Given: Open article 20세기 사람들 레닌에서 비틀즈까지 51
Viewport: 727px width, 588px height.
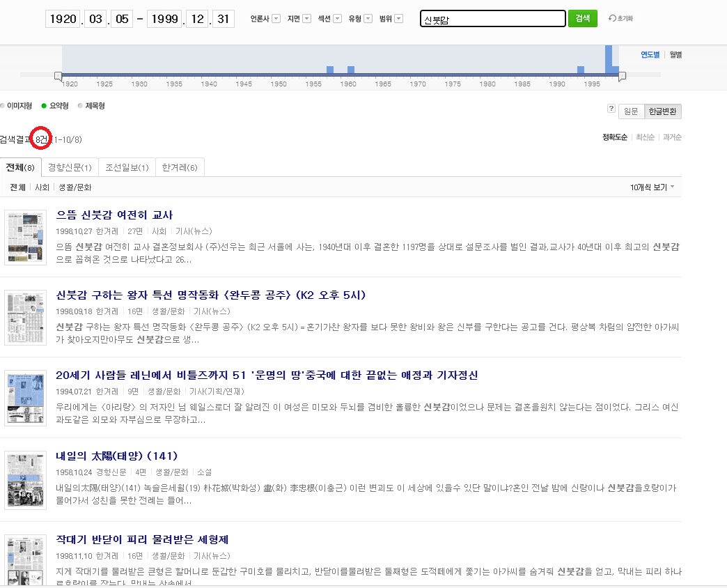Looking at the screenshot, I should (x=267, y=375).
